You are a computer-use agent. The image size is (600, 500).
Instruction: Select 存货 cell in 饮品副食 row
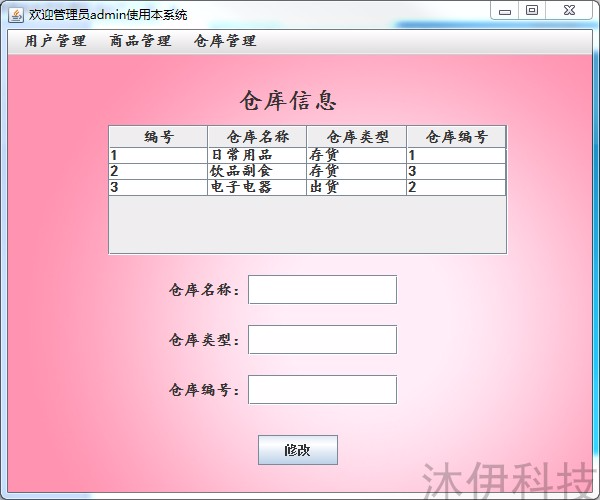pos(357,171)
